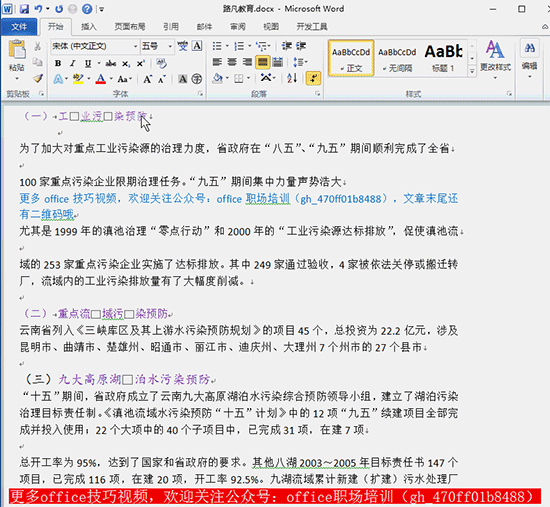Open the Change Styles (更改样式) button

(x=495, y=59)
